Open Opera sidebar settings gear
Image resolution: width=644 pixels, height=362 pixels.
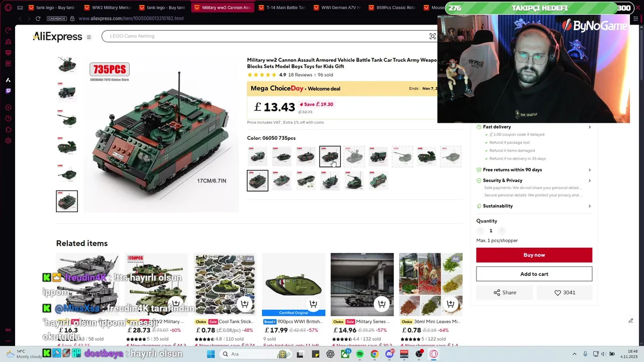pos(8,141)
